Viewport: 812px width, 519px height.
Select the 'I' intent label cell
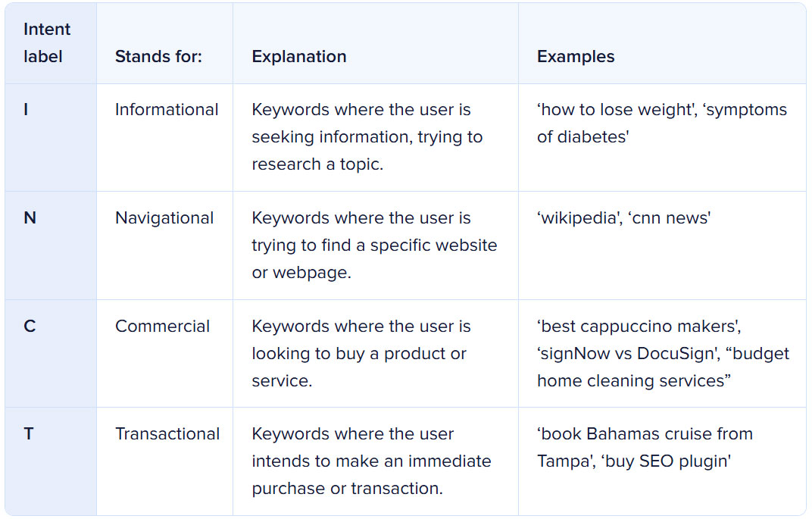pyautogui.click(x=51, y=137)
